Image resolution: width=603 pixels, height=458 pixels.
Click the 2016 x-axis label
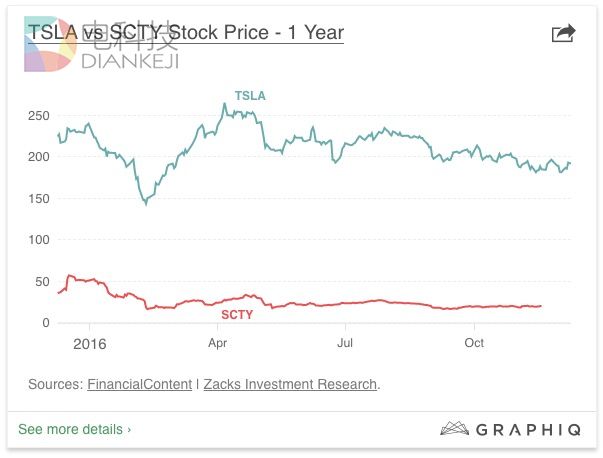pos(89,343)
